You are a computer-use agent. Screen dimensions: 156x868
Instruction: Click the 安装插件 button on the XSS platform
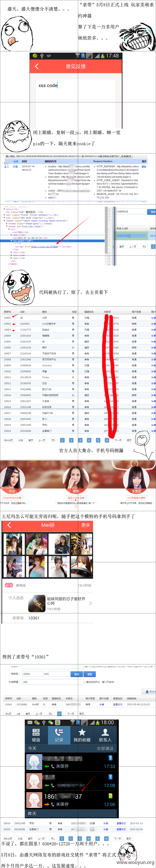pos(126,156)
